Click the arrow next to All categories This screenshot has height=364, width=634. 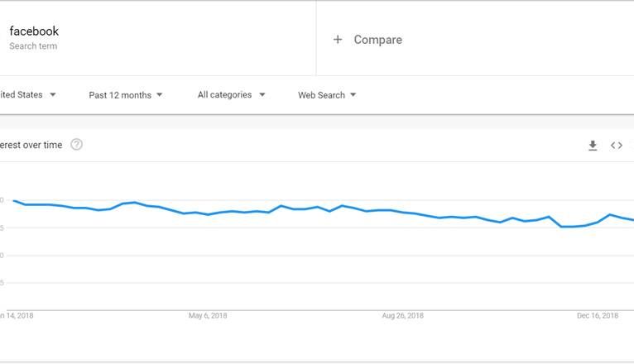[x=262, y=95]
